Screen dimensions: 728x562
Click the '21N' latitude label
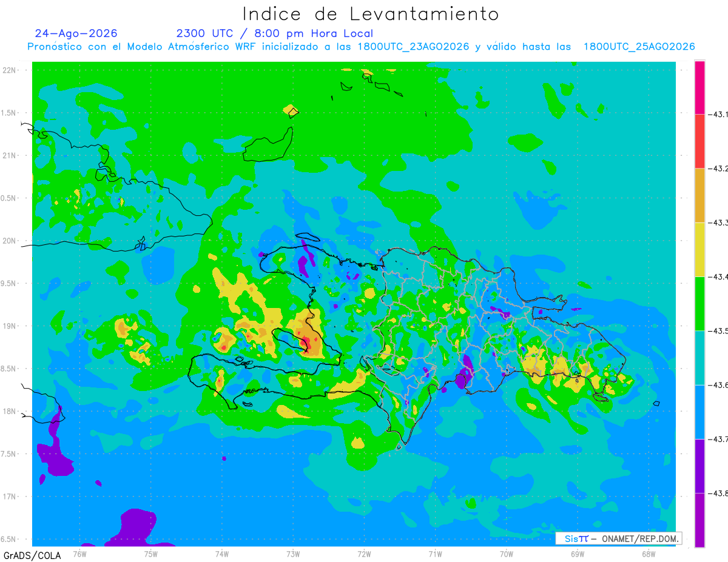click(x=10, y=156)
